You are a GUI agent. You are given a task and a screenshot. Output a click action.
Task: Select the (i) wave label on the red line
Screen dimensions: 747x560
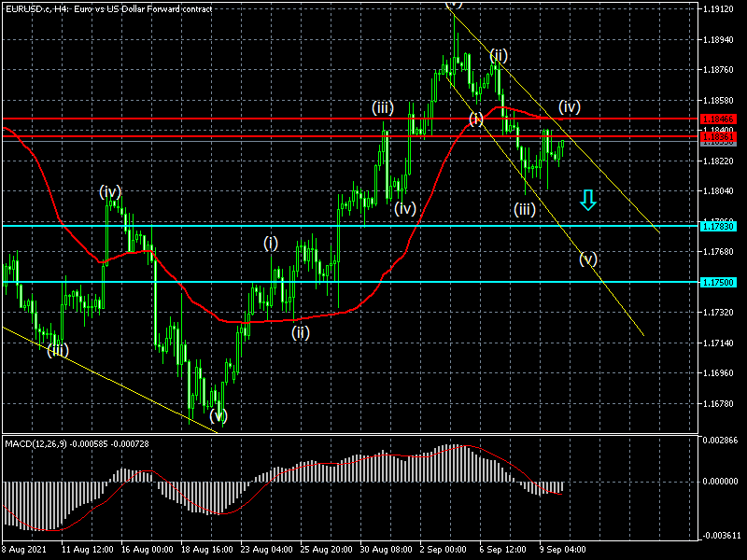pyautogui.click(x=477, y=119)
